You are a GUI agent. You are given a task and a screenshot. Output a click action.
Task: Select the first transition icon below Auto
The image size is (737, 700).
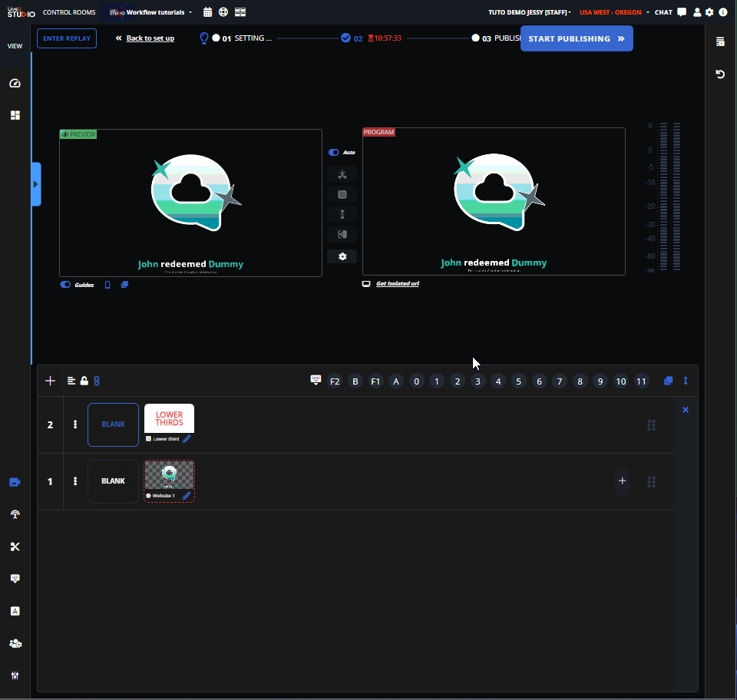(342, 175)
